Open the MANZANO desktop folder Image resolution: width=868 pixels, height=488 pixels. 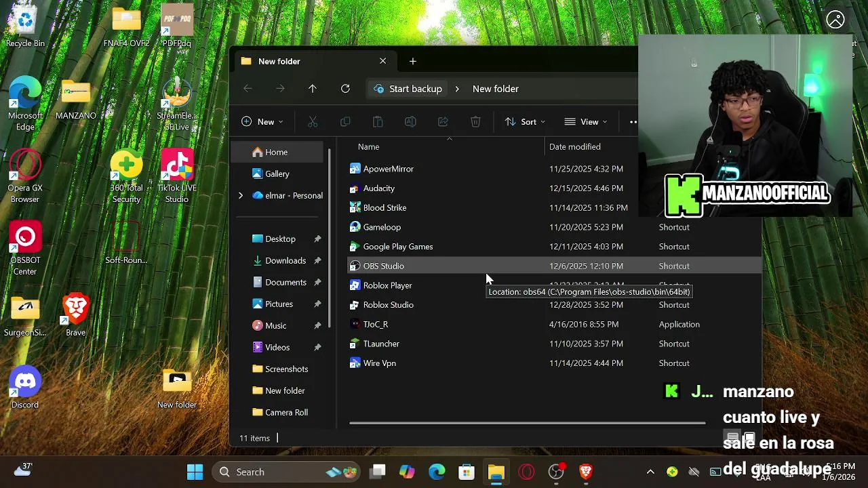pyautogui.click(x=75, y=99)
